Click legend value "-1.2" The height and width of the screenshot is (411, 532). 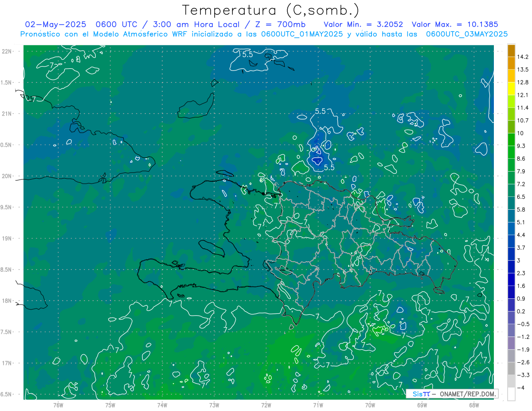pos(523,337)
